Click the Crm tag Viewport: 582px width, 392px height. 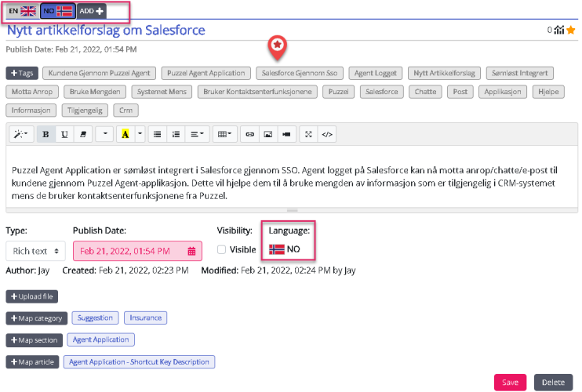pos(125,110)
